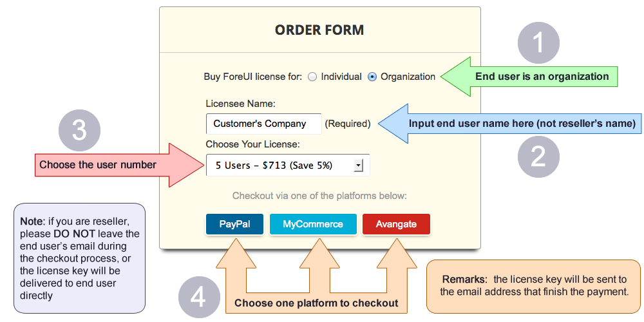Select the Organization radio button
The image size is (644, 322).
[372, 77]
